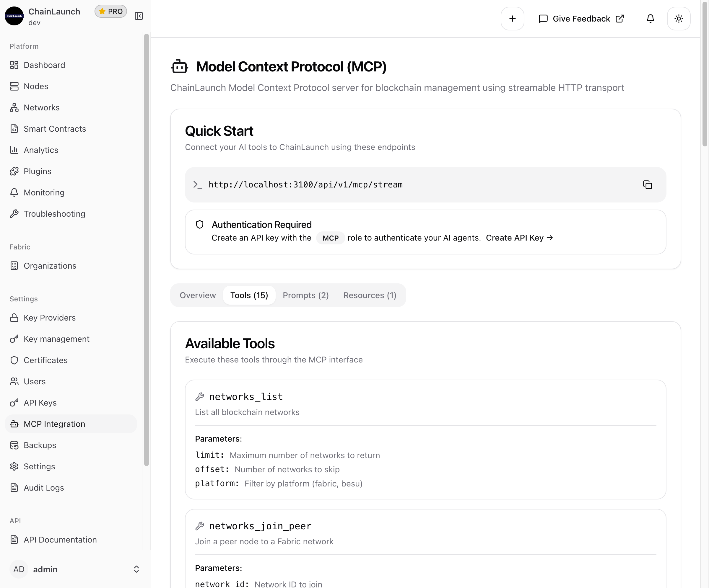Screen dimensions: 709x588
Task: Open Give Feedback in new window
Action: pos(581,19)
